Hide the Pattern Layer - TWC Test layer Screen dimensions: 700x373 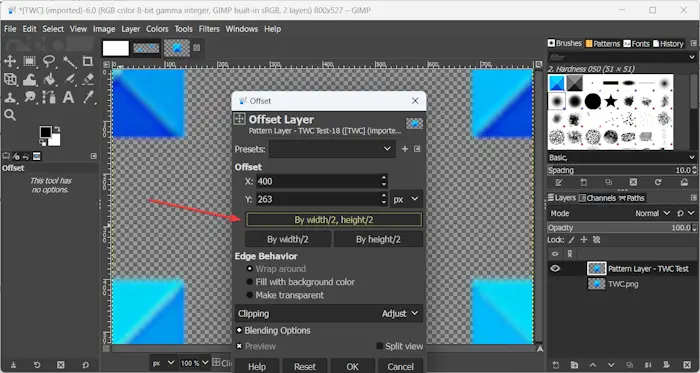click(x=555, y=269)
